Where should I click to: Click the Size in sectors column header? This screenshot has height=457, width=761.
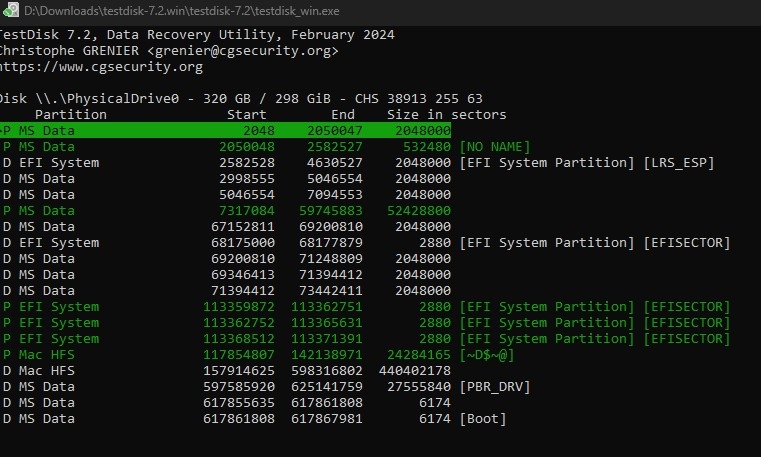pyautogui.click(x=447, y=115)
